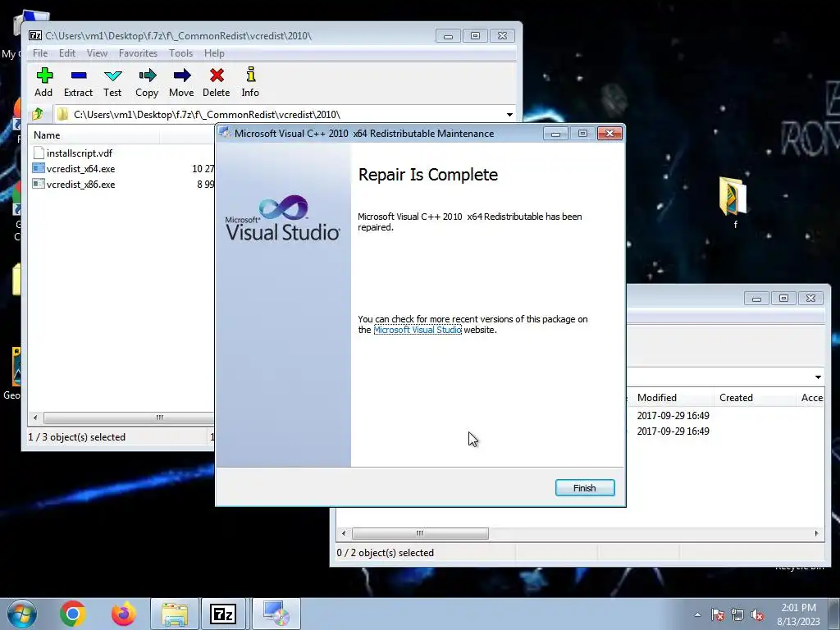Select vcredist_x86.exe file
840x630 pixels.
tap(73, 185)
